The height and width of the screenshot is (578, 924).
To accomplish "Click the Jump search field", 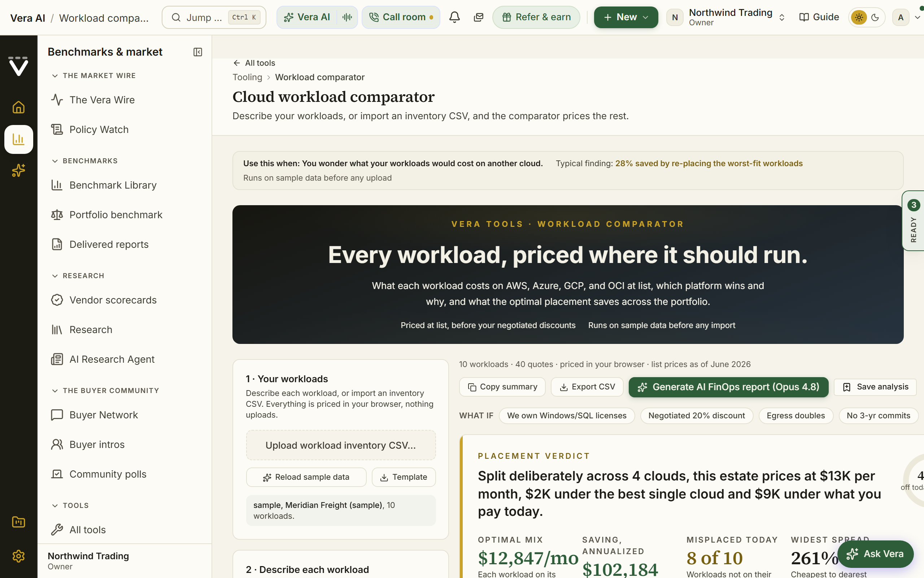I will coord(214,17).
